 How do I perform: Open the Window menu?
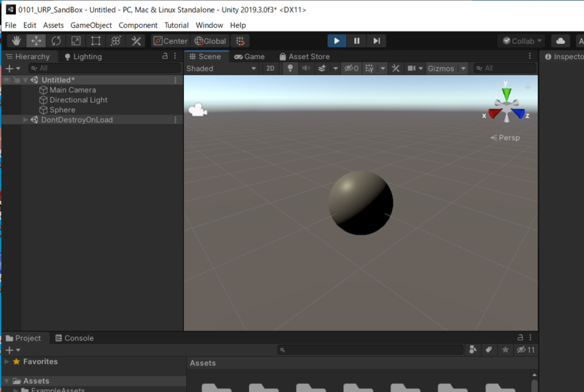210,26
